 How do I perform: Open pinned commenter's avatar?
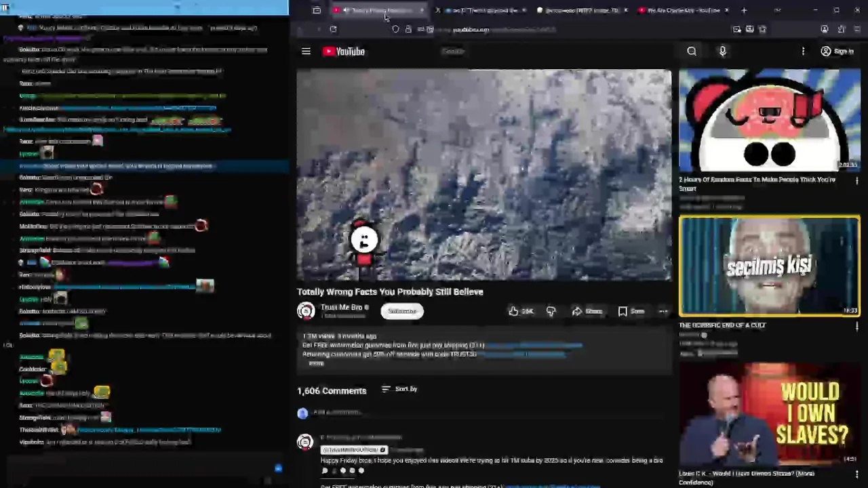pyautogui.click(x=305, y=442)
